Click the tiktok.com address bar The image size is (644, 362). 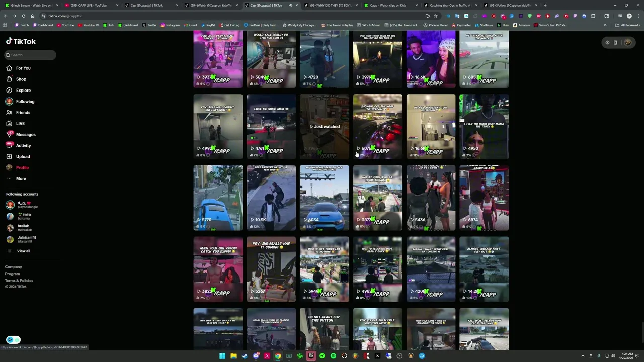coord(226,16)
